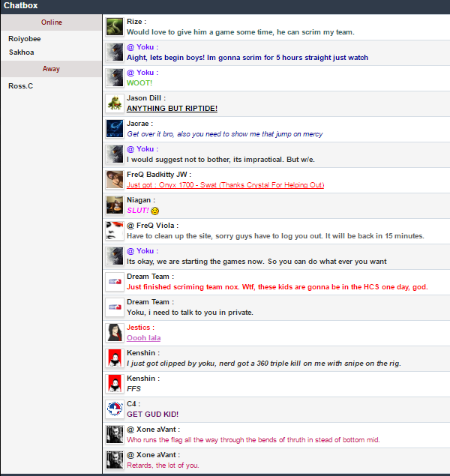
Task: Click the username 'Jacrae :'
Action: tap(139, 124)
